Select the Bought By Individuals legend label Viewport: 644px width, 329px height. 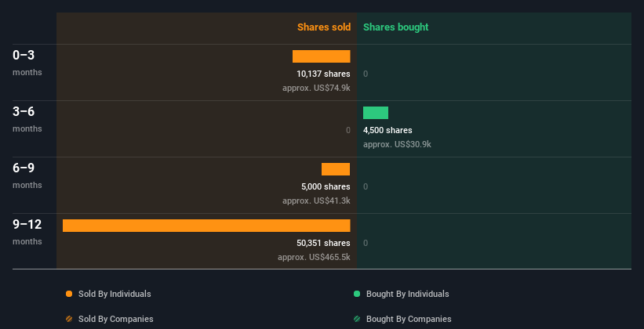(407, 294)
